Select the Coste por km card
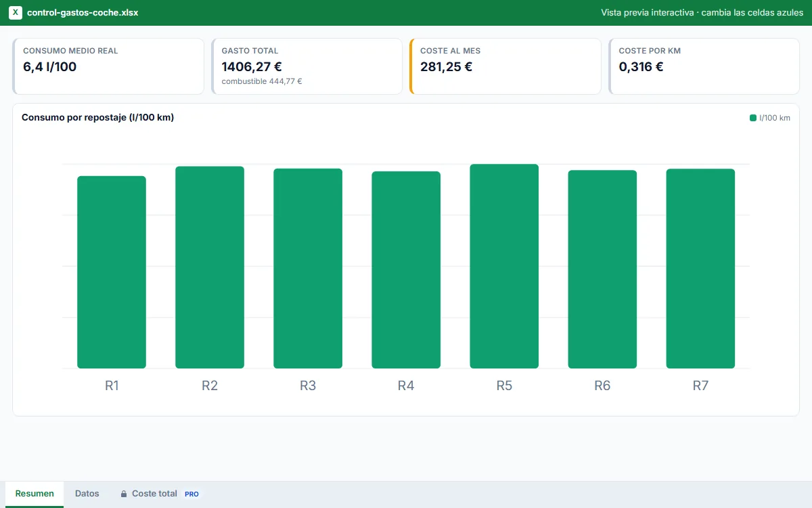Image resolution: width=812 pixels, height=508 pixels. [x=704, y=66]
